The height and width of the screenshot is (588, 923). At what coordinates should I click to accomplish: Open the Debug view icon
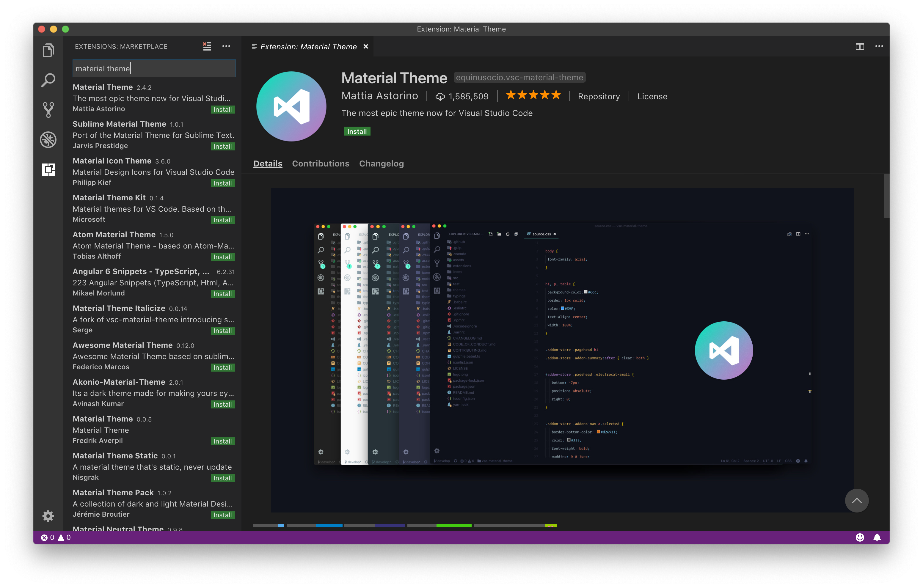point(48,139)
